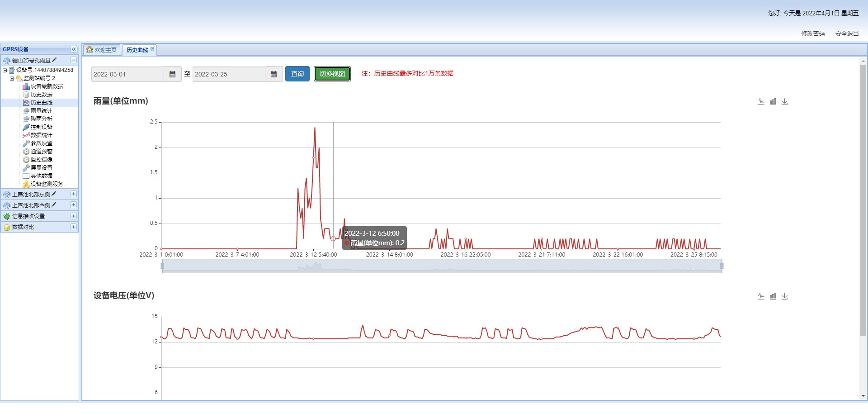Click the rainfall data zoom slider track
Viewport: 868px width, 414px height.
(442, 266)
